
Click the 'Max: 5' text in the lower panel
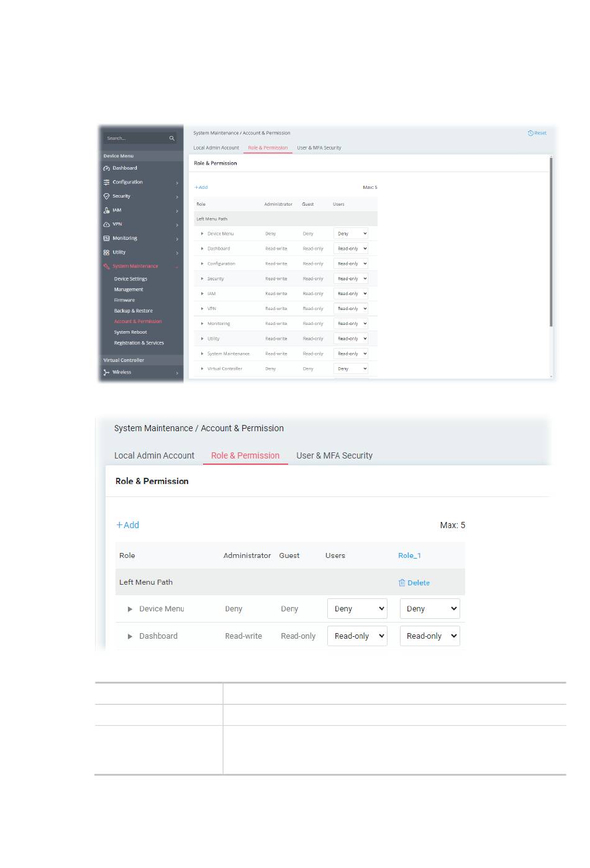(x=453, y=525)
